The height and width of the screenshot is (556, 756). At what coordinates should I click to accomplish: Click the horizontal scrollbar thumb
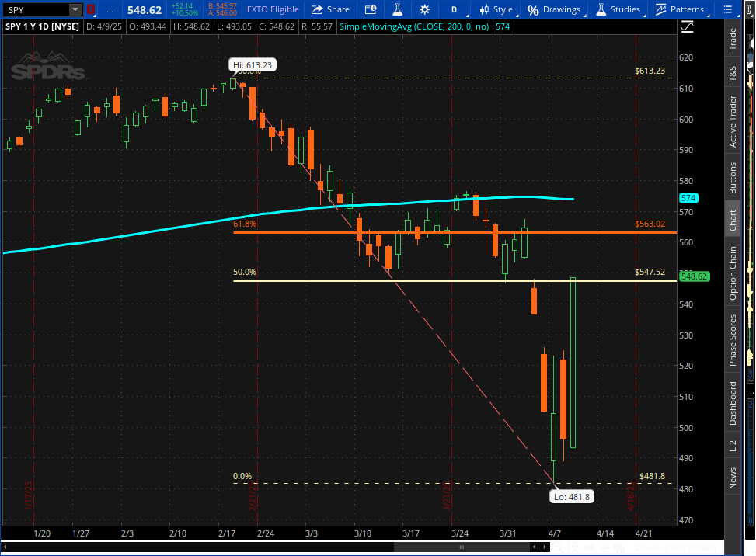462,547
